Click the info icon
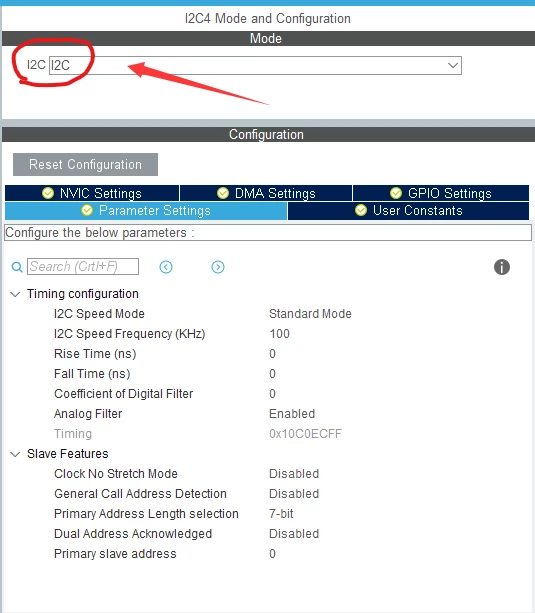The image size is (535, 613). point(502,267)
